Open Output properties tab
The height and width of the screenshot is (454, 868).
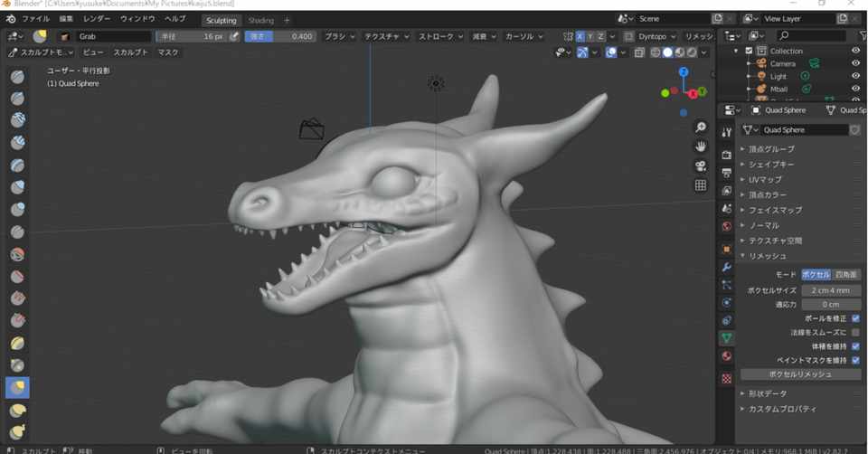pos(726,173)
